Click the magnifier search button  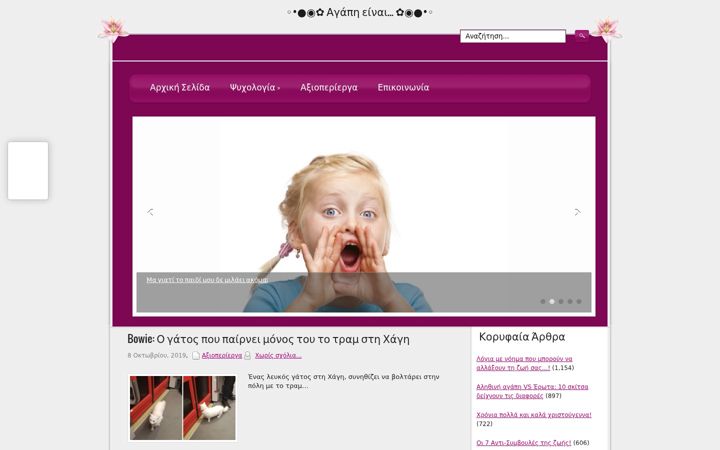tap(581, 35)
